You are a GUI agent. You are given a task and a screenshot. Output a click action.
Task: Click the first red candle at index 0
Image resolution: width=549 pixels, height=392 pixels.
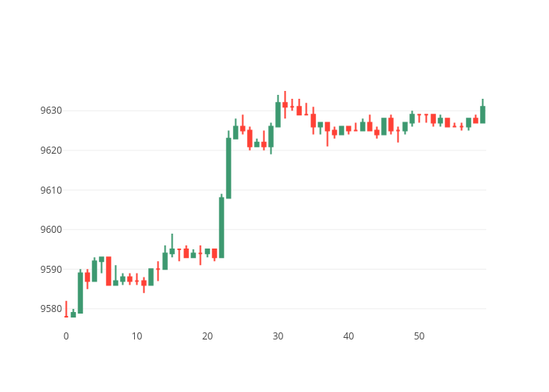coord(66,315)
